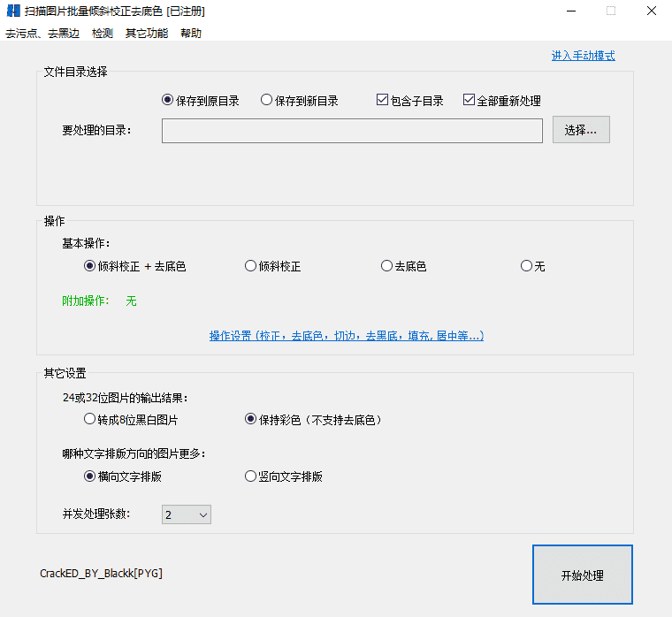
Task: Click the 选择... browse button
Action: click(581, 130)
